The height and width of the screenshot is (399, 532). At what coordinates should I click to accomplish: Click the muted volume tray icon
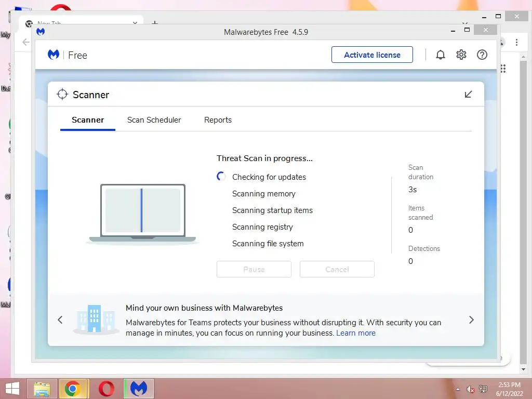470,389
